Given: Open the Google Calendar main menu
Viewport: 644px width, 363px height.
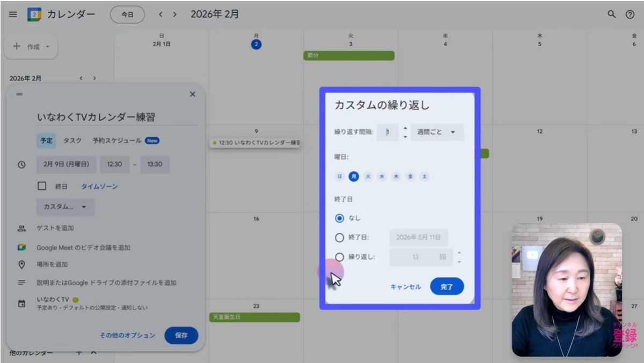Looking at the screenshot, I should [x=13, y=14].
